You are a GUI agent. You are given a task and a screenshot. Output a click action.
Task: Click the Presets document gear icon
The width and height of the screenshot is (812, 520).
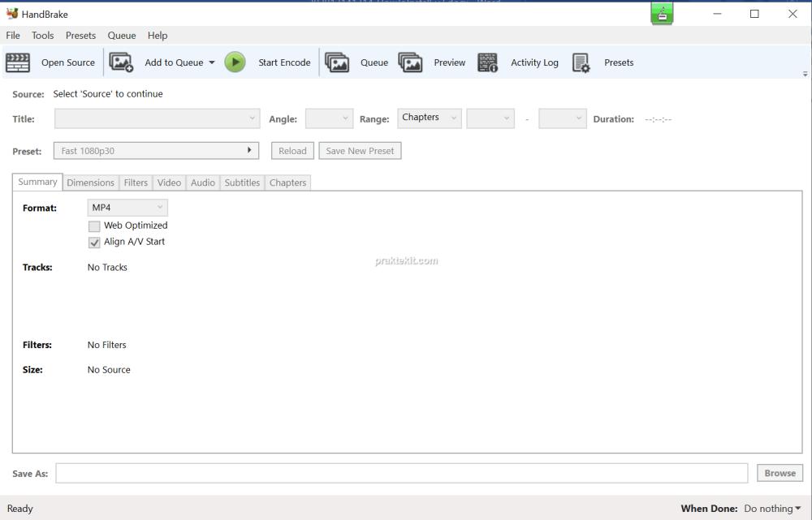coord(581,62)
